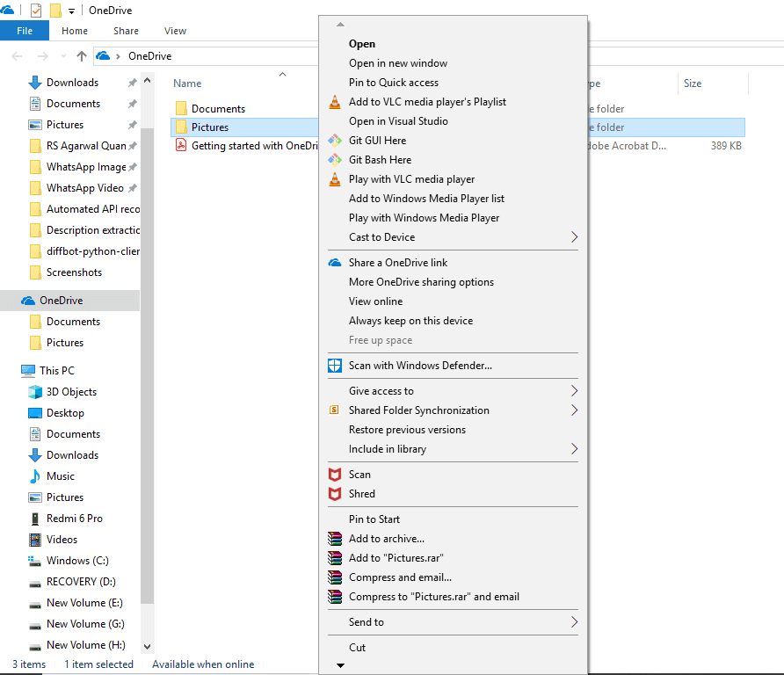
Task: Unpin Downloads from Quick access
Action: pyautogui.click(x=130, y=82)
